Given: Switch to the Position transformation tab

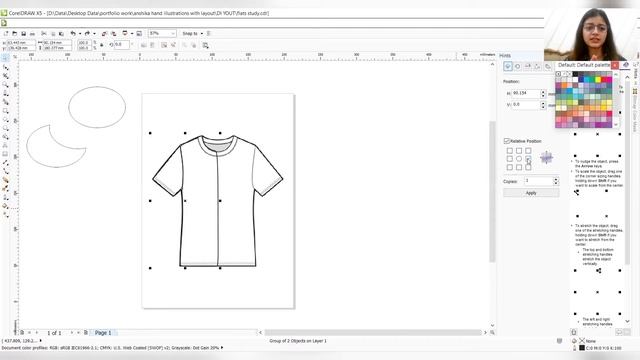Looking at the screenshot, I should [x=508, y=66].
